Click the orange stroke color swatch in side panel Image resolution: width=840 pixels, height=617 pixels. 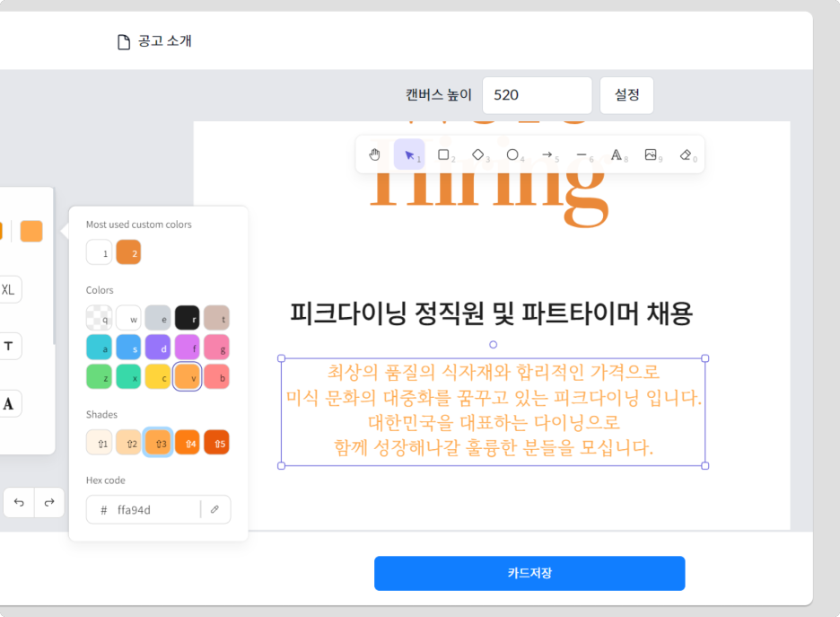coord(31,231)
